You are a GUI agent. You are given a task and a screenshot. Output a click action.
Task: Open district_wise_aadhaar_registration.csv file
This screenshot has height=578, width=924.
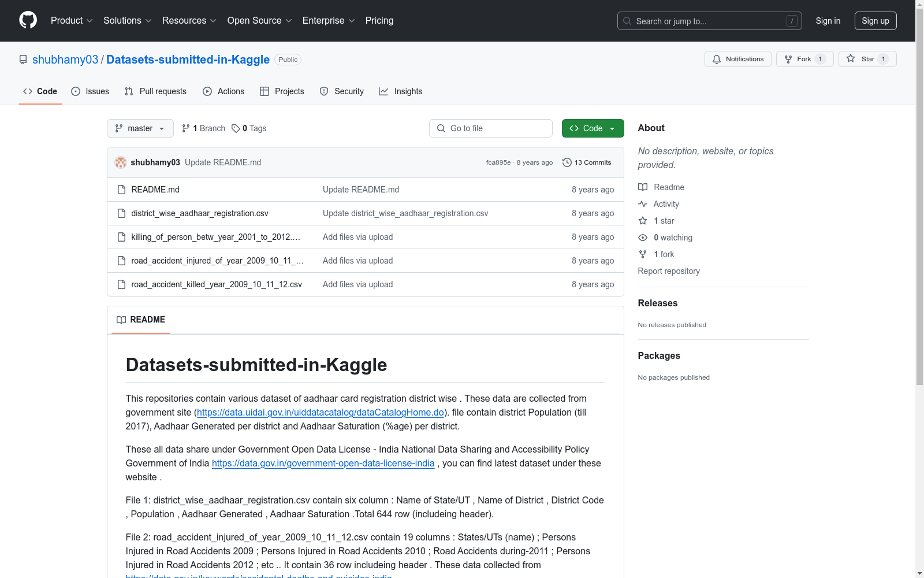[200, 213]
